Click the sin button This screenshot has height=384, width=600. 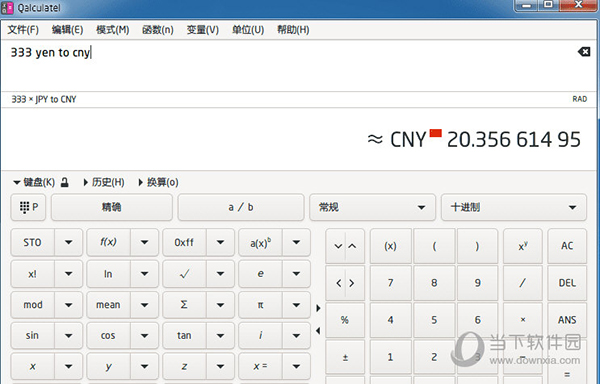click(x=33, y=335)
